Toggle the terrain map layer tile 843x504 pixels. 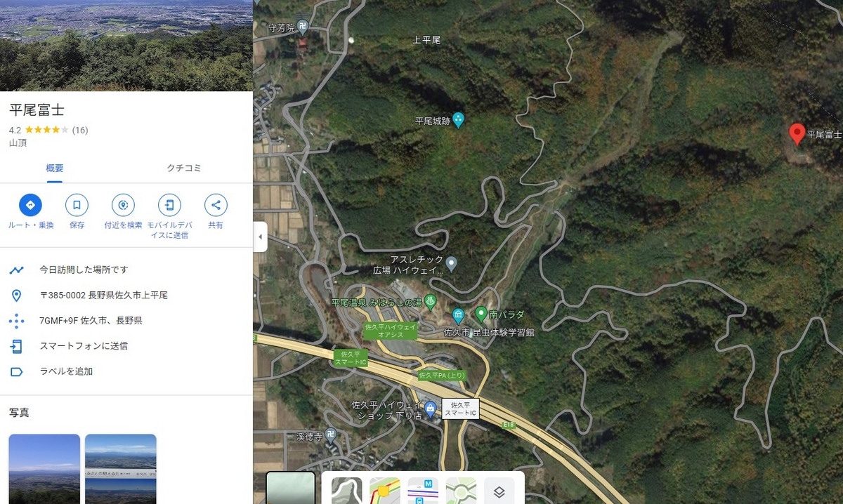pos(346,491)
